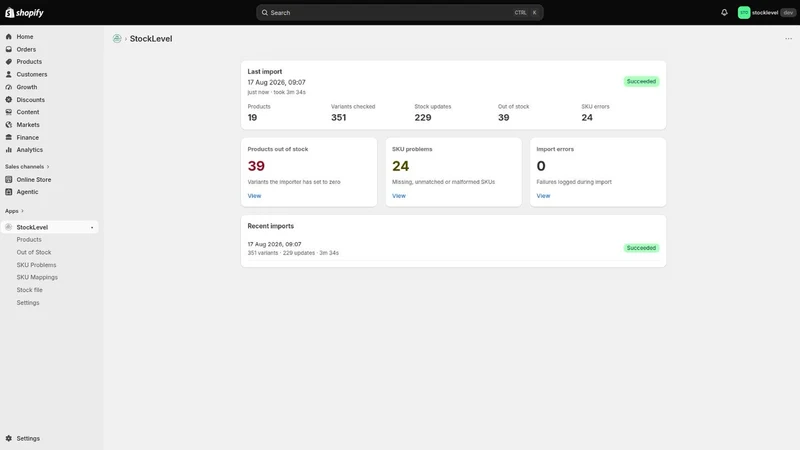Click the Finance bank icon
The width and height of the screenshot is (800, 450).
point(9,137)
